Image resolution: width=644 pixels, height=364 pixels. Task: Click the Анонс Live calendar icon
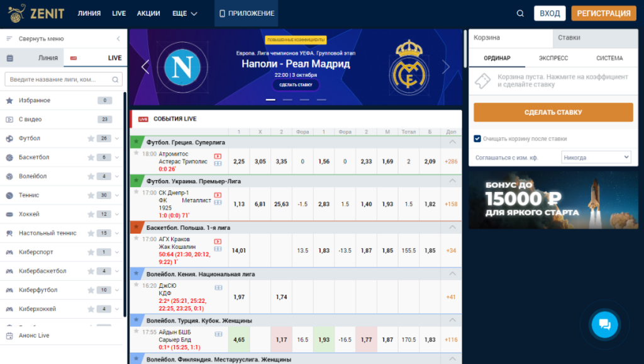[9, 336]
